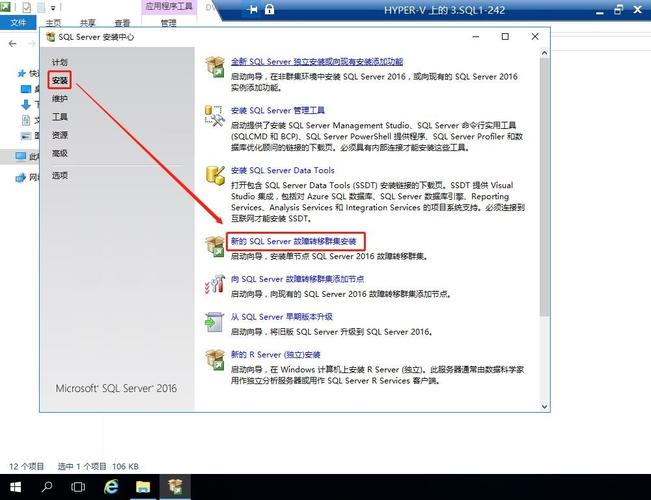Open the Explorer 主页 ribbon tab
651x500 pixels.
coord(53,23)
